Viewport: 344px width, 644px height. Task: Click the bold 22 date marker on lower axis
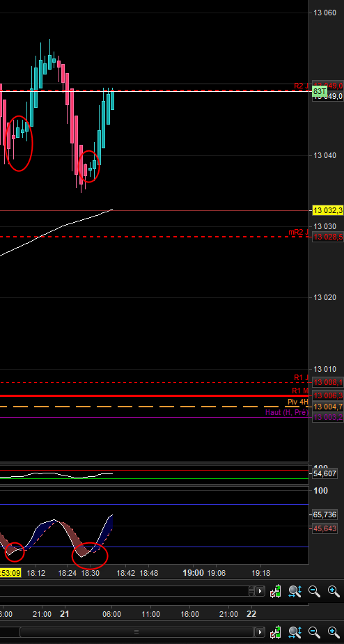point(251,614)
